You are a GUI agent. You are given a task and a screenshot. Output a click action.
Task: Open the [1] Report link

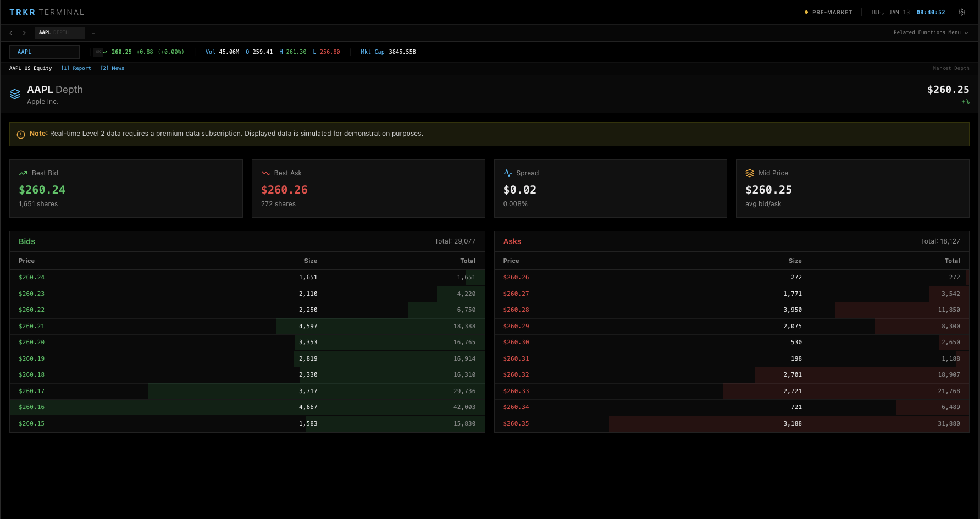click(76, 68)
